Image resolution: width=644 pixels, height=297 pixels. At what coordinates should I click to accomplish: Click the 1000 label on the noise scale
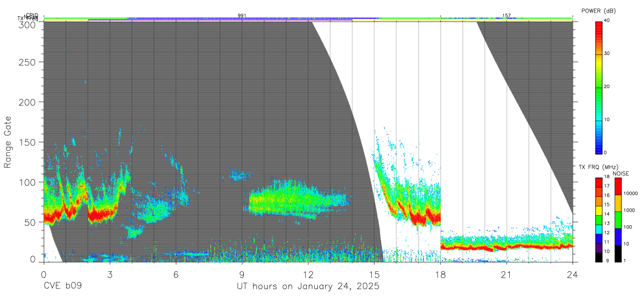point(628,211)
